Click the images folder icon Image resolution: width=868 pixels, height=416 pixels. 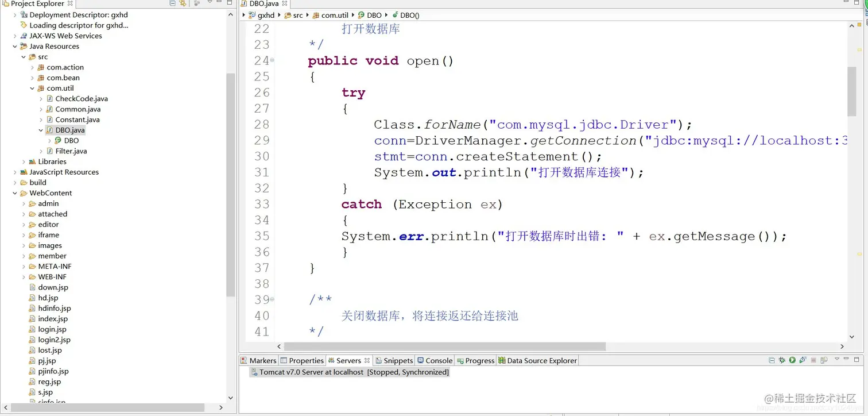tap(33, 245)
